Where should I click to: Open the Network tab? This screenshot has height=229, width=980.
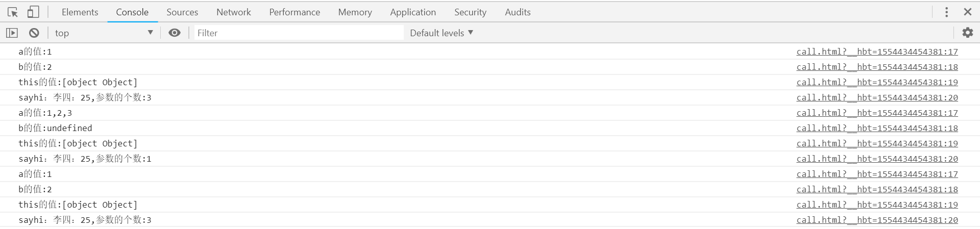point(233,12)
